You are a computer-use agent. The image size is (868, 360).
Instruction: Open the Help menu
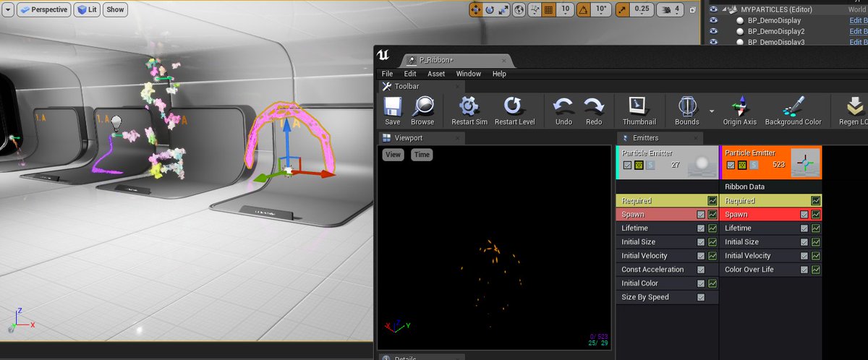pyautogui.click(x=499, y=74)
